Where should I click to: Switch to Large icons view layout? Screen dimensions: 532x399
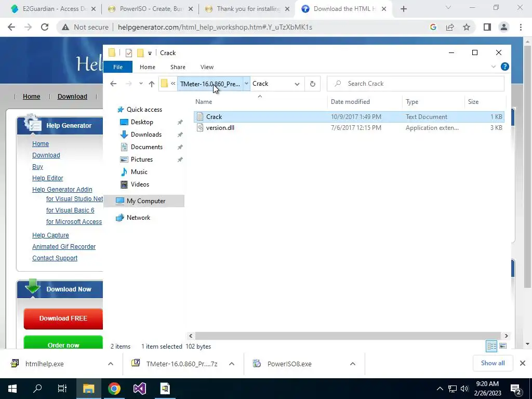pos(503,346)
